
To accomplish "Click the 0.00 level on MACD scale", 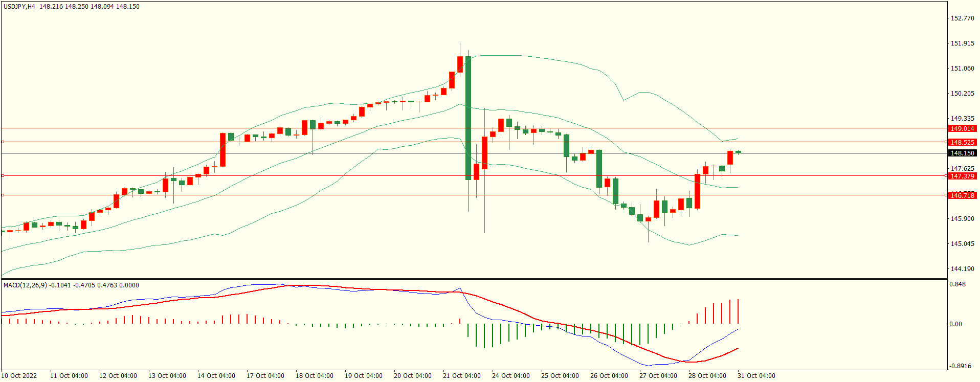I will [955, 324].
